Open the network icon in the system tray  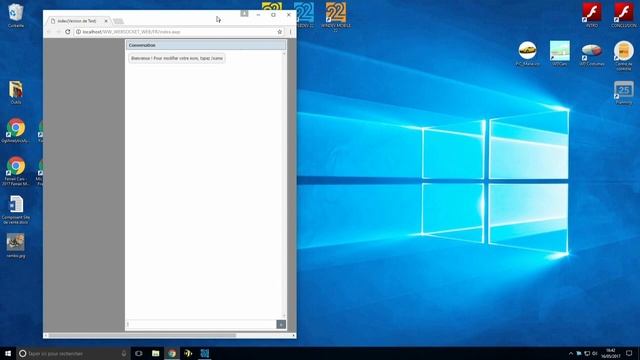pos(587,353)
